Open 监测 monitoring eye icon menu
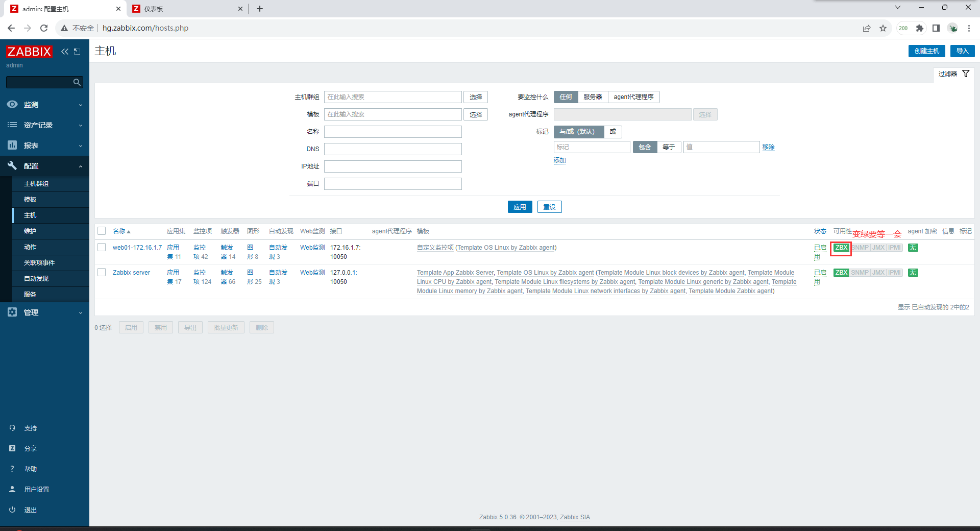The image size is (980, 531). (x=12, y=104)
